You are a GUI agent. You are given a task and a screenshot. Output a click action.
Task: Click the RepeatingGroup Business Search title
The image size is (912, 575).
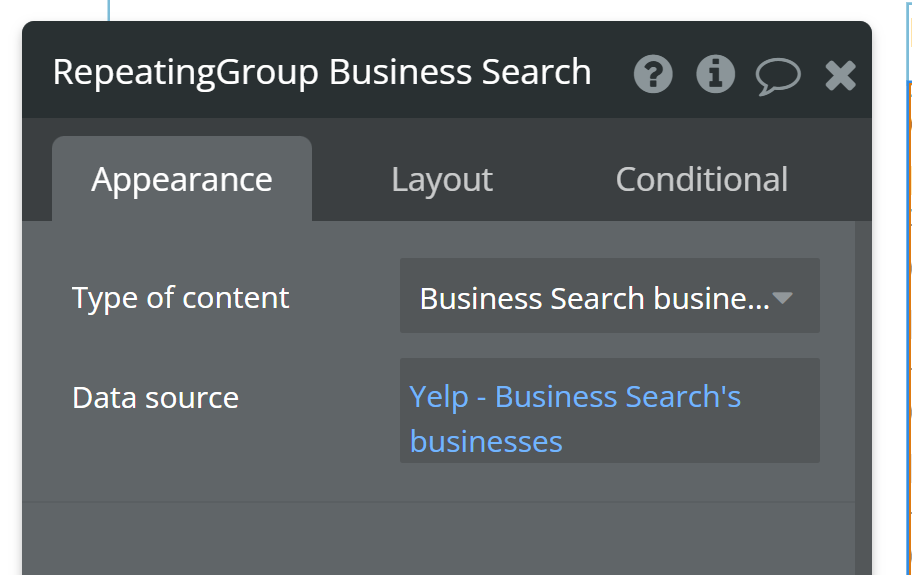pyautogui.click(x=322, y=73)
